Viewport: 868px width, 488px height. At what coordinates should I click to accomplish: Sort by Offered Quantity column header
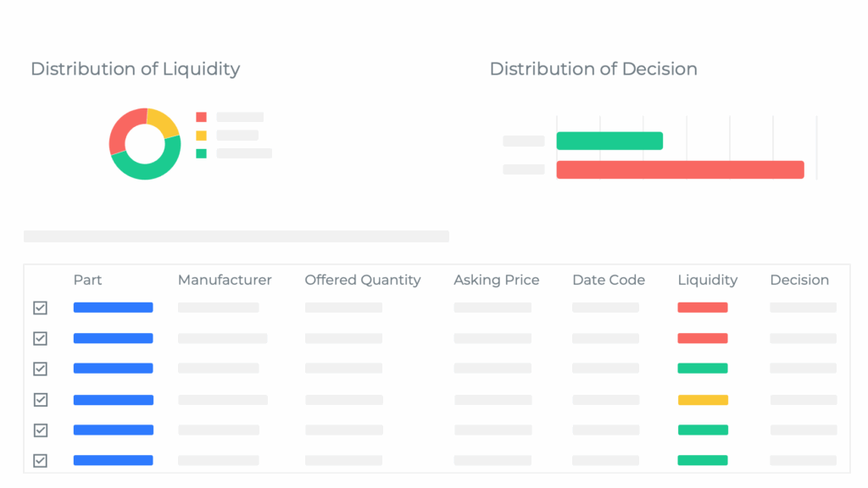[363, 280]
